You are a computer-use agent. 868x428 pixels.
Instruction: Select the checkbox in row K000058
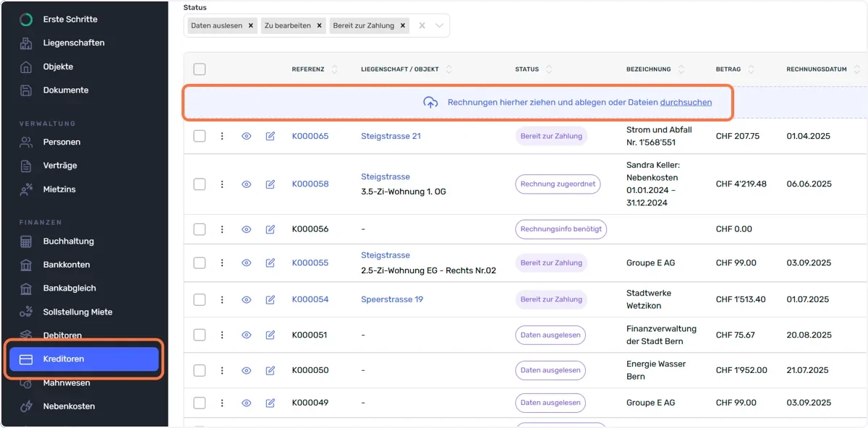click(200, 184)
